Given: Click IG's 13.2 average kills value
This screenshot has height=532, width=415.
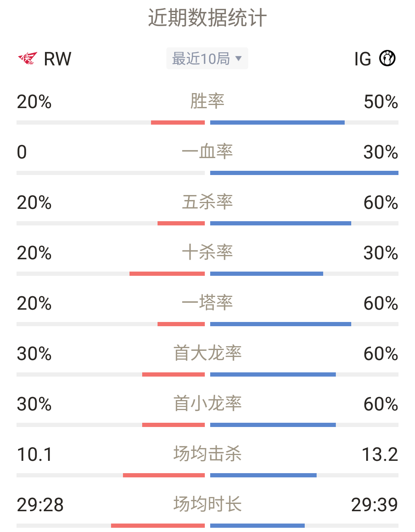Looking at the screenshot, I should pyautogui.click(x=380, y=455).
